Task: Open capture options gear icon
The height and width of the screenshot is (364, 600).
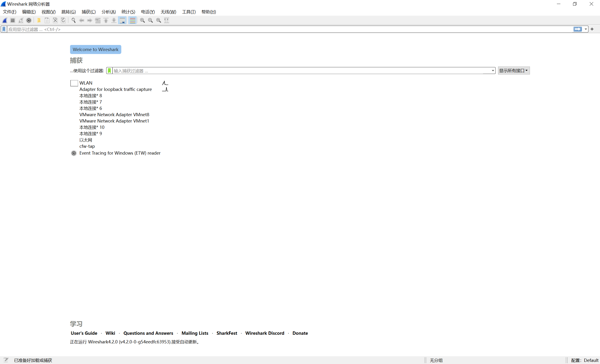Action: (29, 20)
